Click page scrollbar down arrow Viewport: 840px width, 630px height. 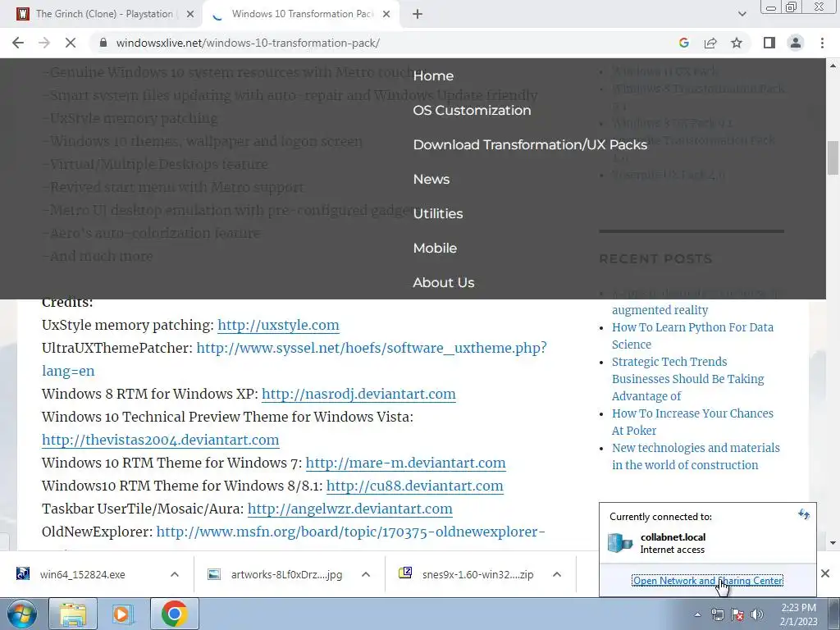click(x=833, y=543)
